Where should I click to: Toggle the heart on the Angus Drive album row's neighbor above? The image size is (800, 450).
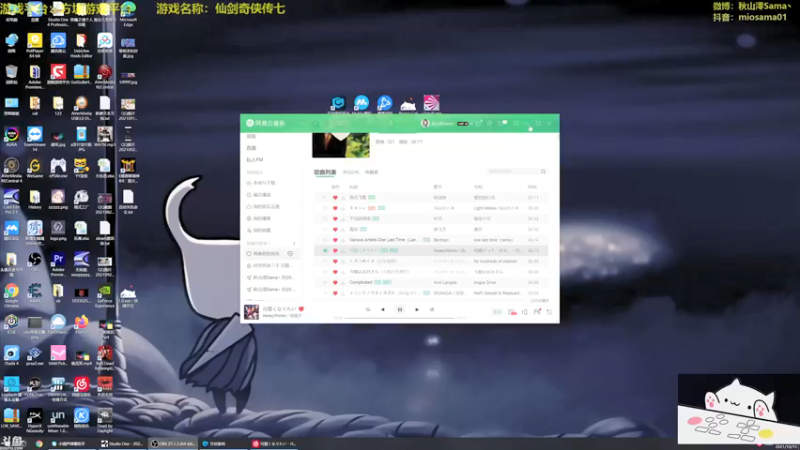pyautogui.click(x=335, y=272)
